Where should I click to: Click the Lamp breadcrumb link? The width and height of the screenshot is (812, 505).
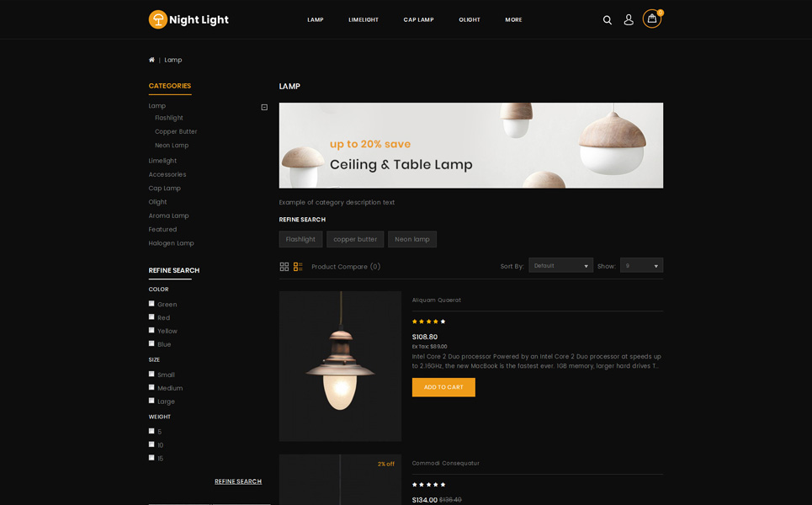tap(173, 60)
